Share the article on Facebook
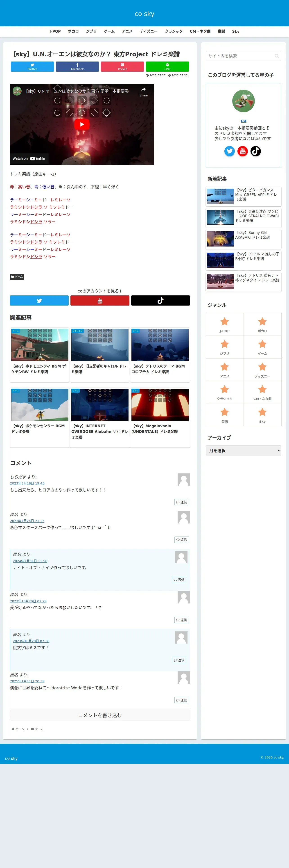The height and width of the screenshot is (868, 289). (77, 66)
